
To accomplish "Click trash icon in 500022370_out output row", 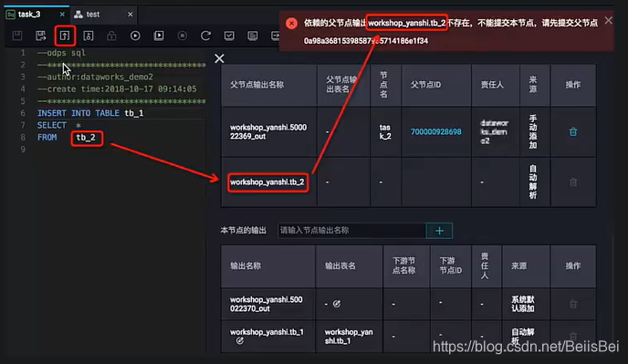I will [x=573, y=305].
